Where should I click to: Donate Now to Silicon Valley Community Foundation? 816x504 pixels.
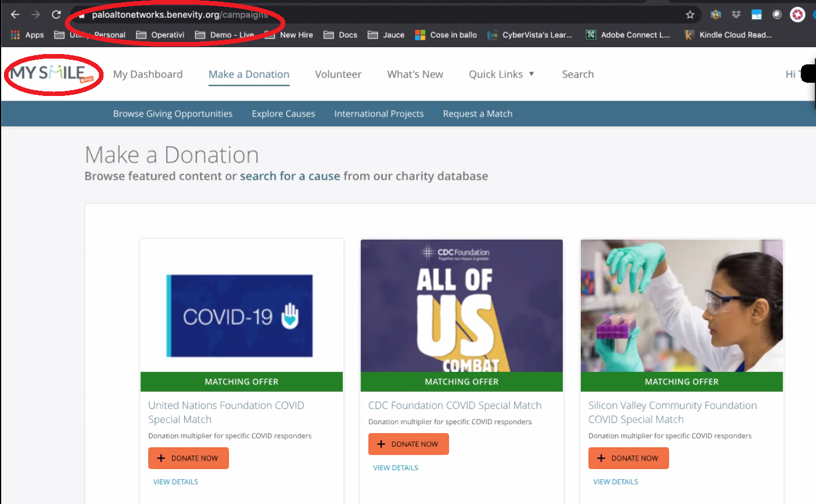pos(629,458)
